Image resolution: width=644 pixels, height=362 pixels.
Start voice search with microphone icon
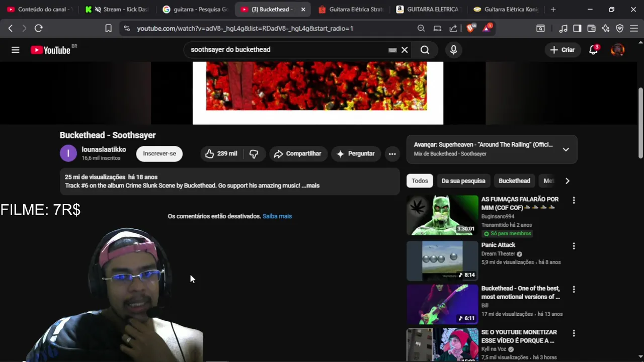453,50
